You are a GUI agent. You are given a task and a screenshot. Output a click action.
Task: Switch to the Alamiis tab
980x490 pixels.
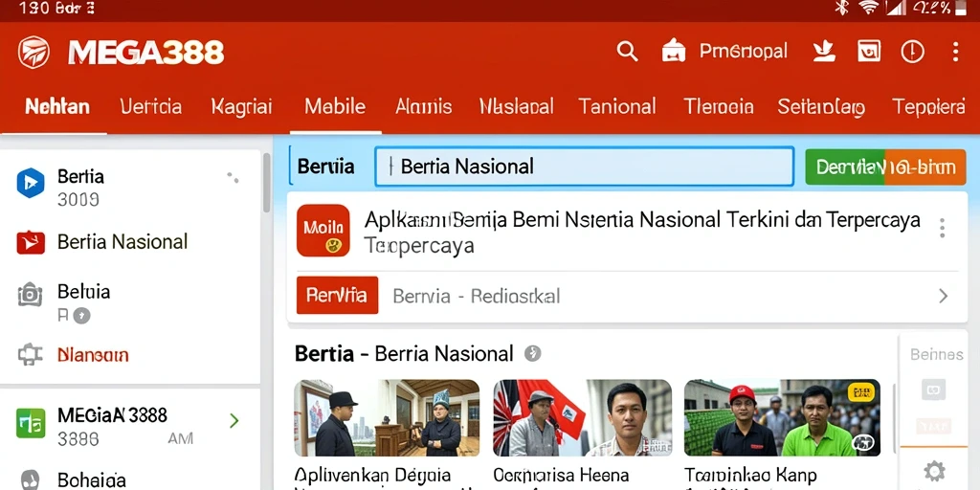[423, 106]
